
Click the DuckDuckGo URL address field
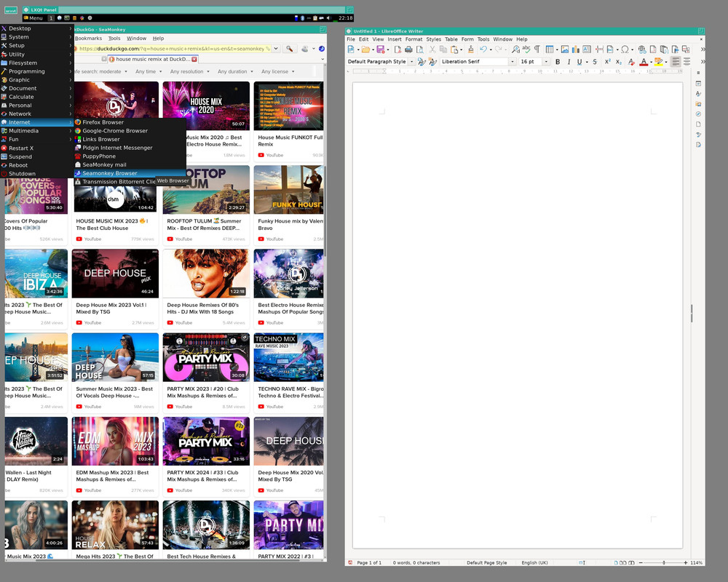click(x=171, y=48)
